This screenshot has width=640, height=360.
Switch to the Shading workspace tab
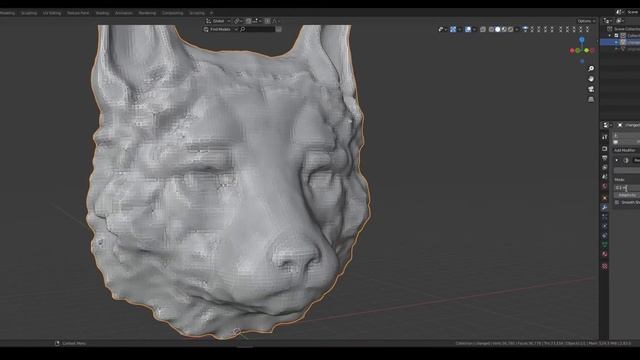pos(102,13)
